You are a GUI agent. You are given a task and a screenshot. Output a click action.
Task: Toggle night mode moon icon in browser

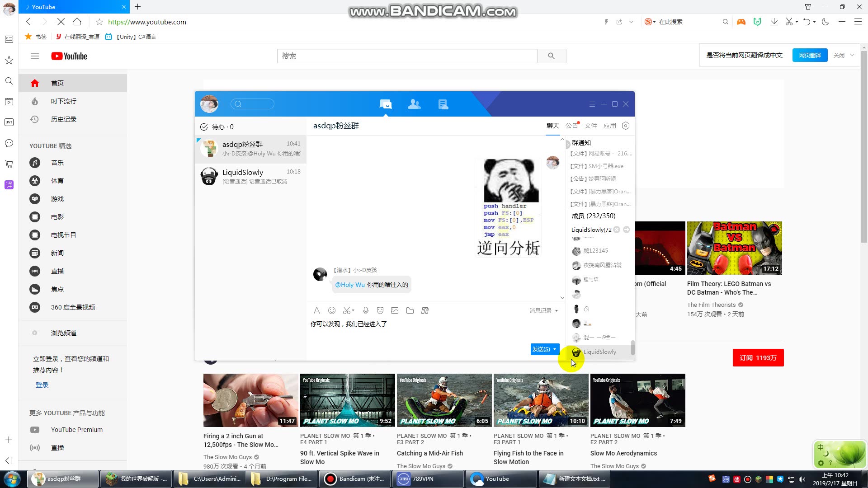[x=826, y=22]
